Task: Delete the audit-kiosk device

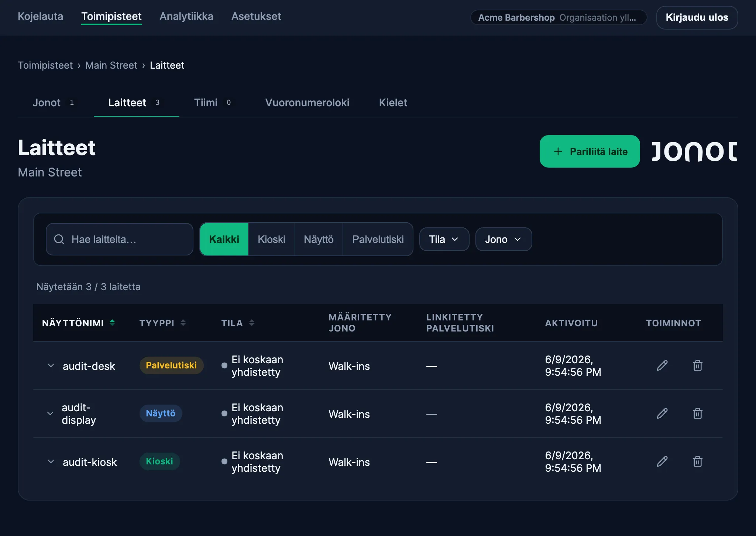Action: coord(697,461)
